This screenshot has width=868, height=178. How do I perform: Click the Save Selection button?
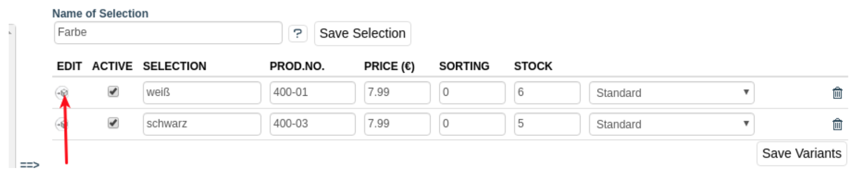click(362, 33)
